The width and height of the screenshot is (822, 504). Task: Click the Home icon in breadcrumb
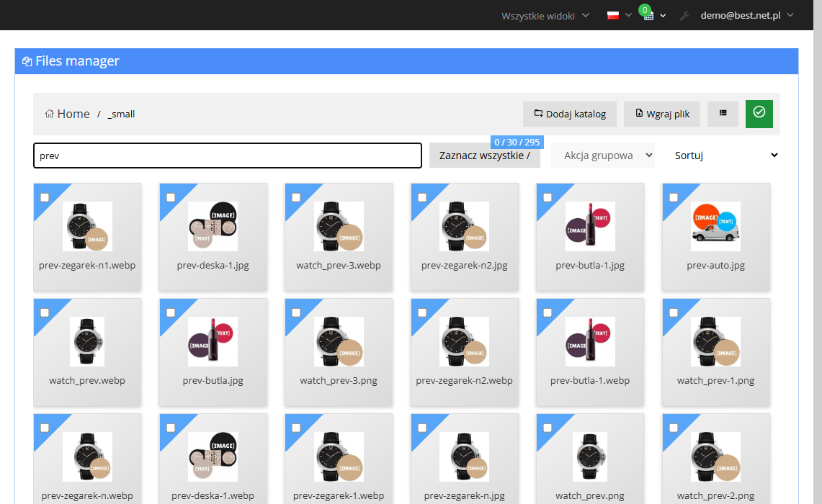49,114
